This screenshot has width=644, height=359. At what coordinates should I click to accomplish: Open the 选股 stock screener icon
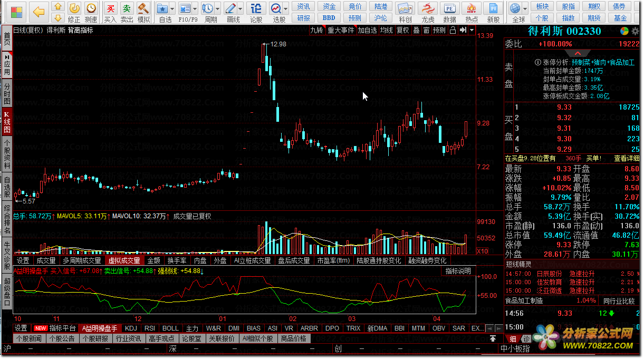pos(275,8)
